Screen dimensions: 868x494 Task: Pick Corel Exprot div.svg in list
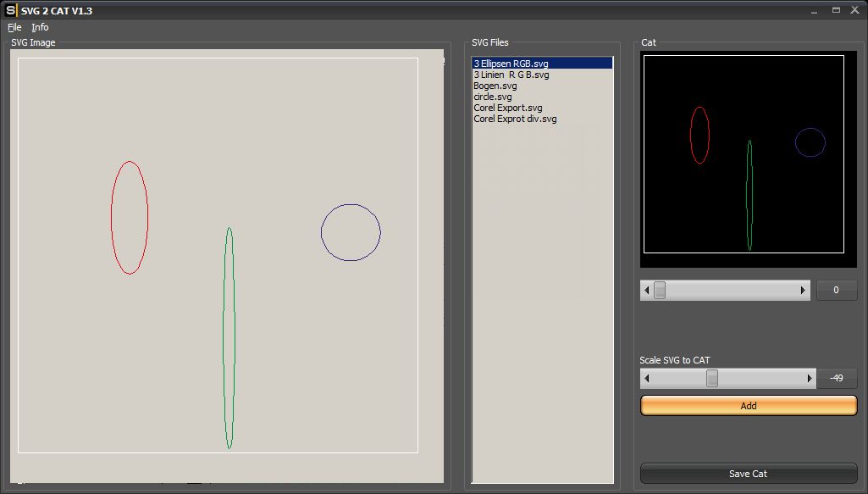tap(515, 119)
